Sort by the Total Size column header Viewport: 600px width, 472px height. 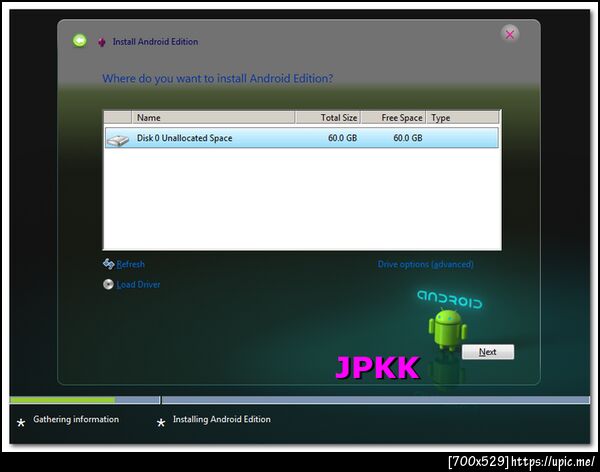pyautogui.click(x=328, y=118)
